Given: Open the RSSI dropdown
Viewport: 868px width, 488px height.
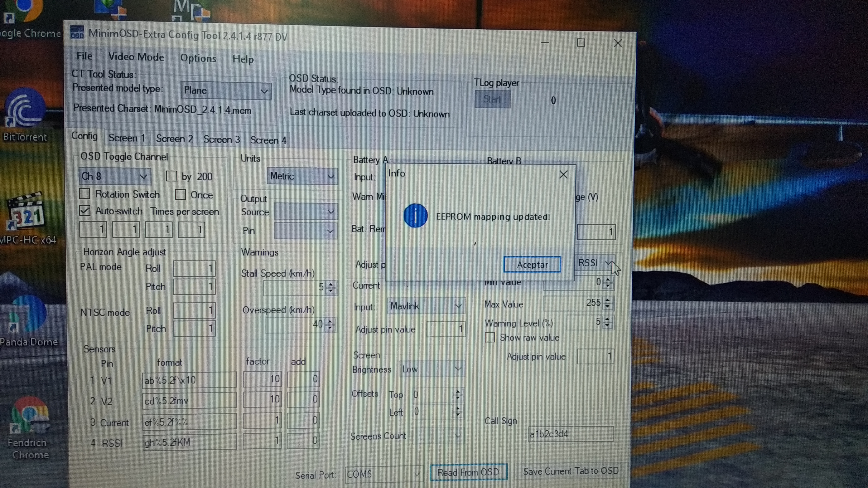Looking at the screenshot, I should click(595, 263).
